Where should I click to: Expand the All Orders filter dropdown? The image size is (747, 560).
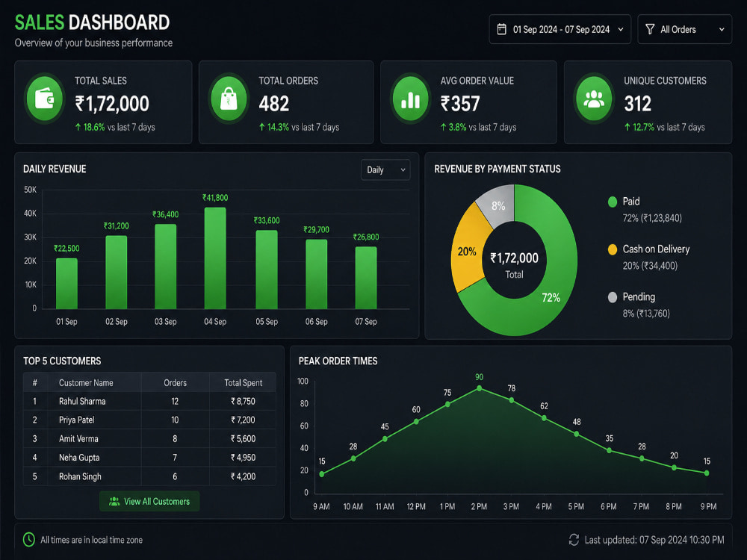[684, 30]
